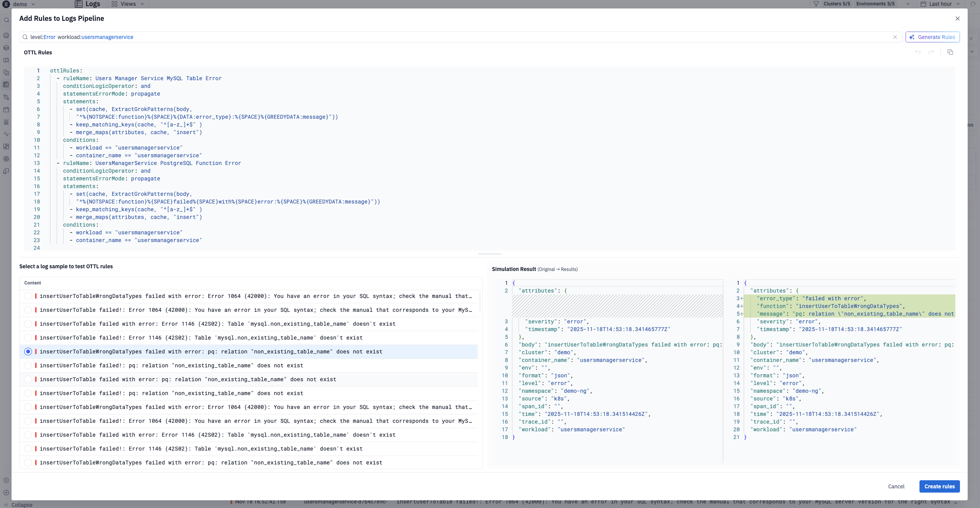Expand the Views dropdown
980x508 pixels.
click(128, 4)
